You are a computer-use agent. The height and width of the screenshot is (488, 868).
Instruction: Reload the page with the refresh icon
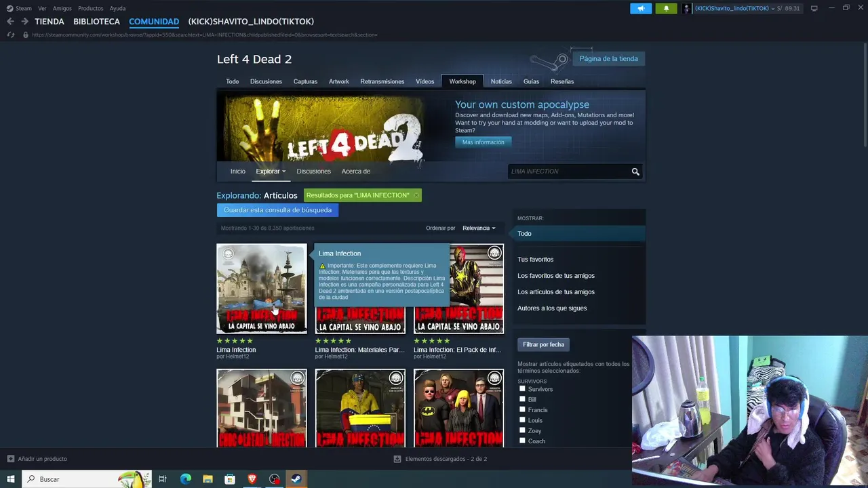(10, 35)
